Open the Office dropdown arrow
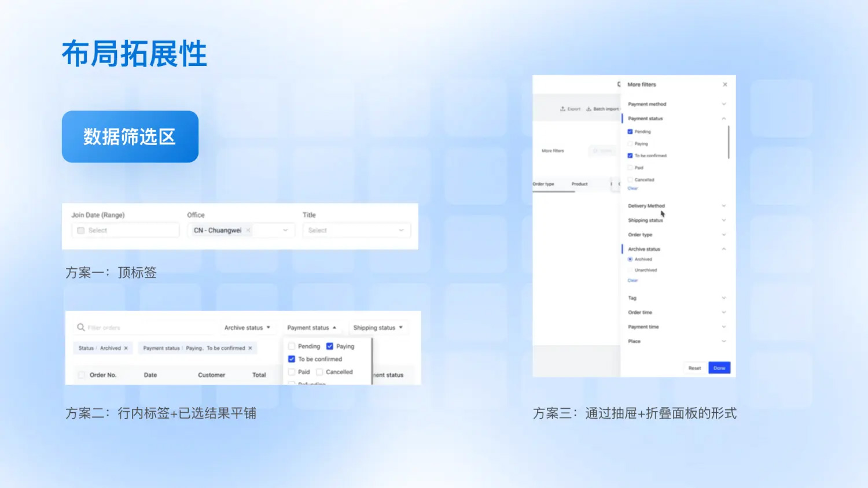Viewport: 868px width, 488px height. click(285, 230)
